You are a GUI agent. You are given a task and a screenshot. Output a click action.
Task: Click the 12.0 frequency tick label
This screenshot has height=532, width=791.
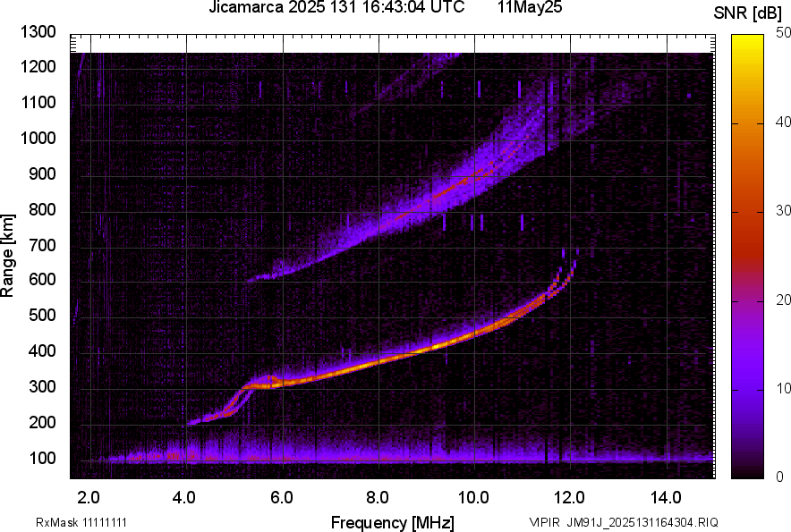coord(570,498)
